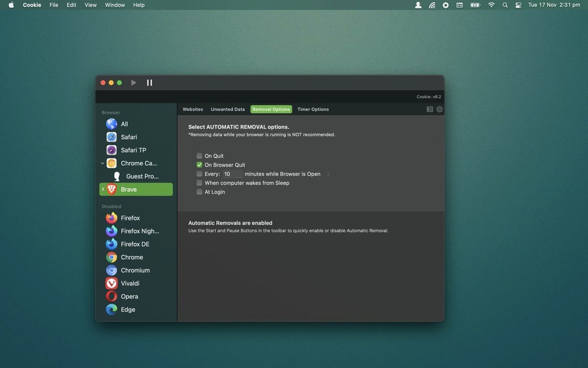Click the arrow after 'minutes while Browser is Open'
The width and height of the screenshot is (588, 368).
pos(328,174)
